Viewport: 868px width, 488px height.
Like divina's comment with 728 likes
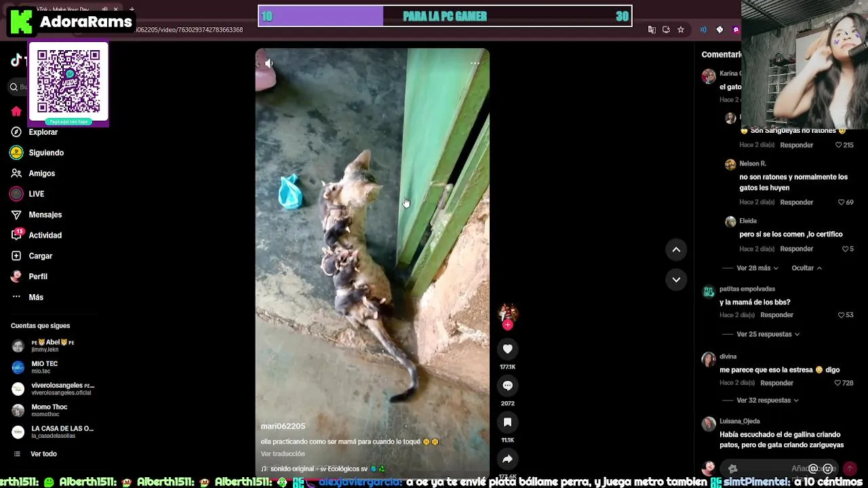838,383
